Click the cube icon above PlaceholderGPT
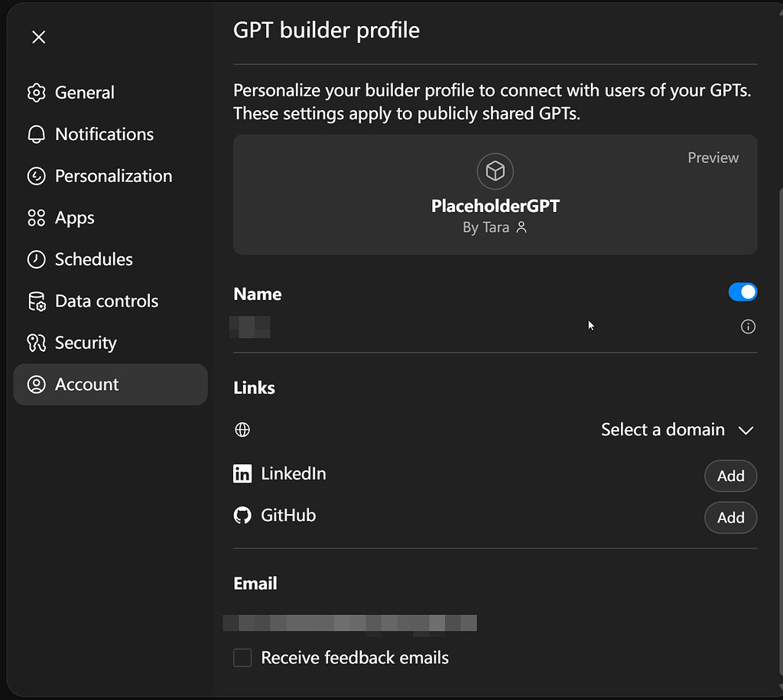The image size is (783, 700). 495,171
